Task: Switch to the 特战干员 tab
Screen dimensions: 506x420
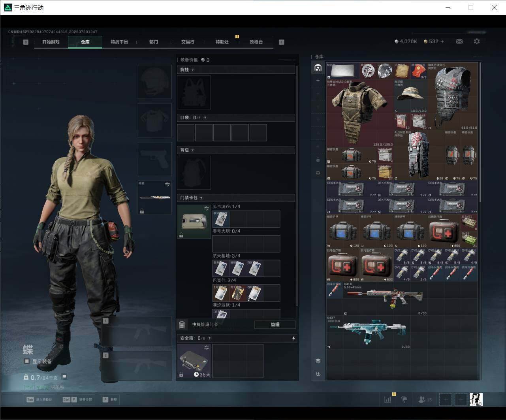Action: (x=119, y=42)
